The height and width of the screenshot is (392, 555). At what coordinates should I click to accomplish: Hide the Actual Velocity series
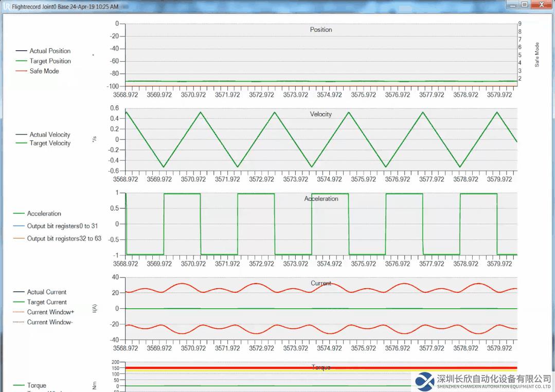49,135
